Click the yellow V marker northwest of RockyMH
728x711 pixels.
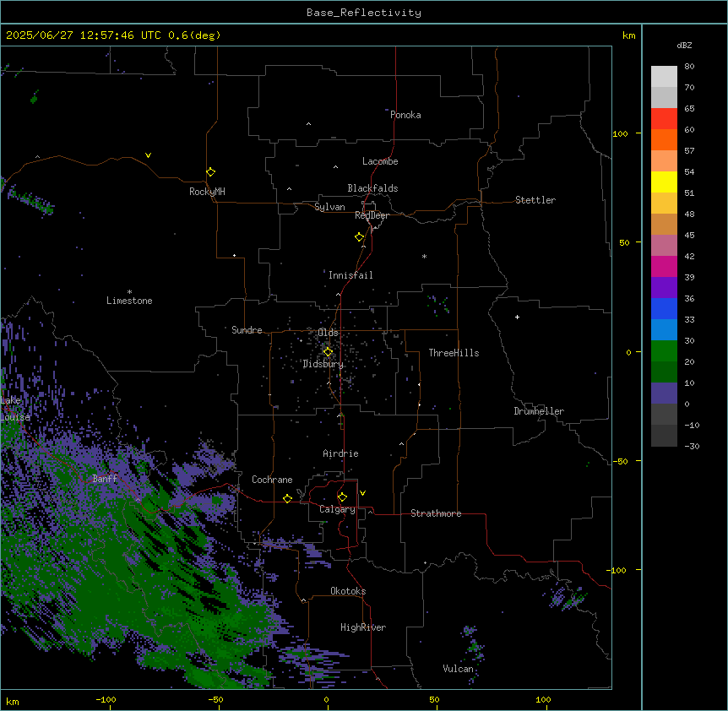tap(148, 155)
